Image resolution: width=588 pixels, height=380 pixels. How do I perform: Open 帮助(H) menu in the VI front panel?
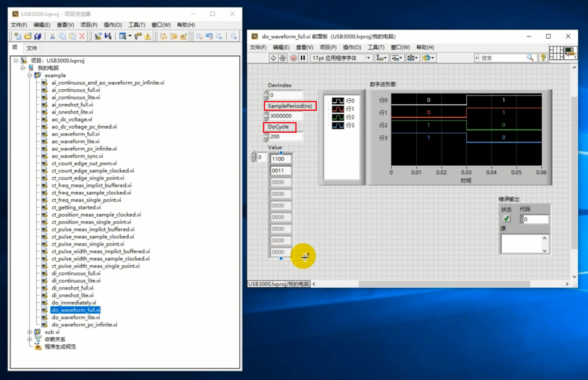pyautogui.click(x=425, y=47)
